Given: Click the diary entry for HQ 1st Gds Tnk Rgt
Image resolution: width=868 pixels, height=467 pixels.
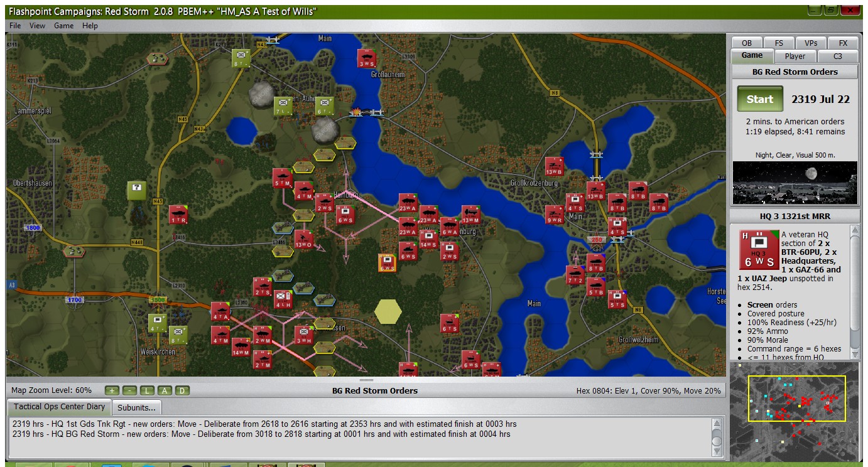Looking at the screenshot, I should point(264,424).
